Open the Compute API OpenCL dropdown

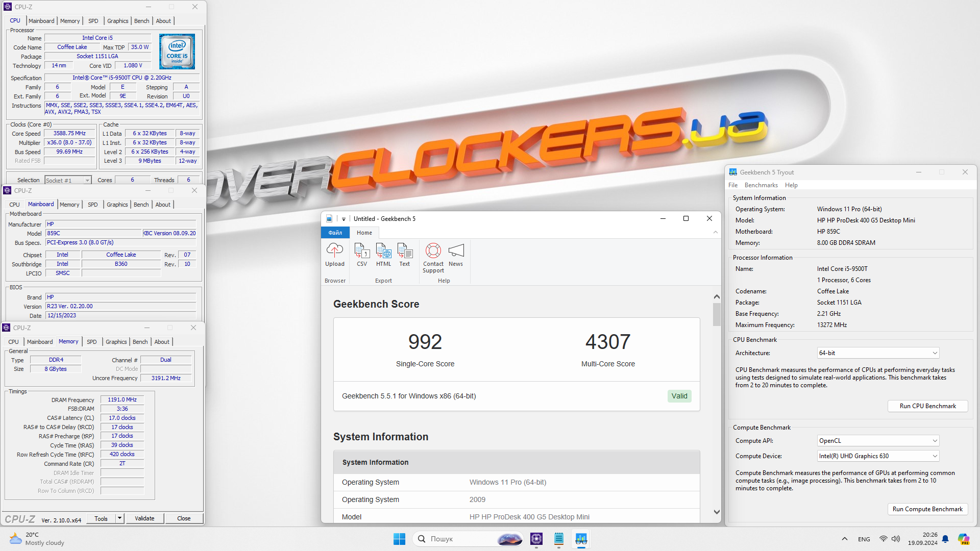pos(878,441)
